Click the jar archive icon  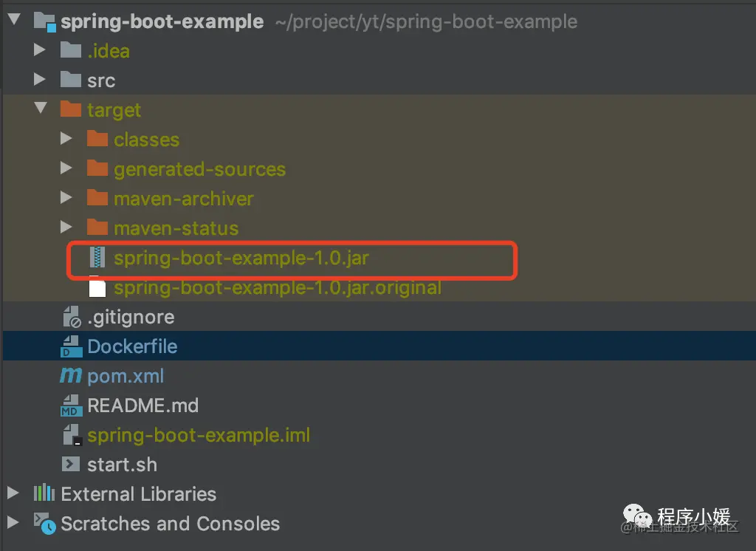[97, 257]
